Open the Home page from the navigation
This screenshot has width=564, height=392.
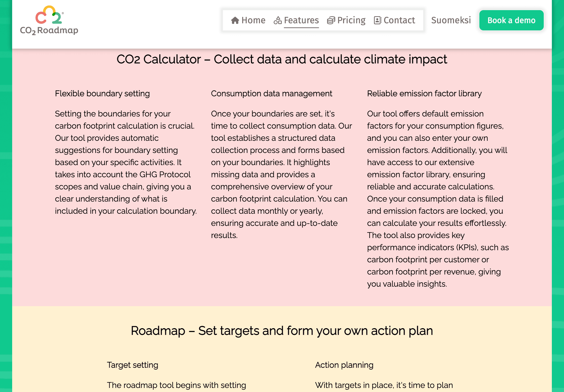[253, 20]
